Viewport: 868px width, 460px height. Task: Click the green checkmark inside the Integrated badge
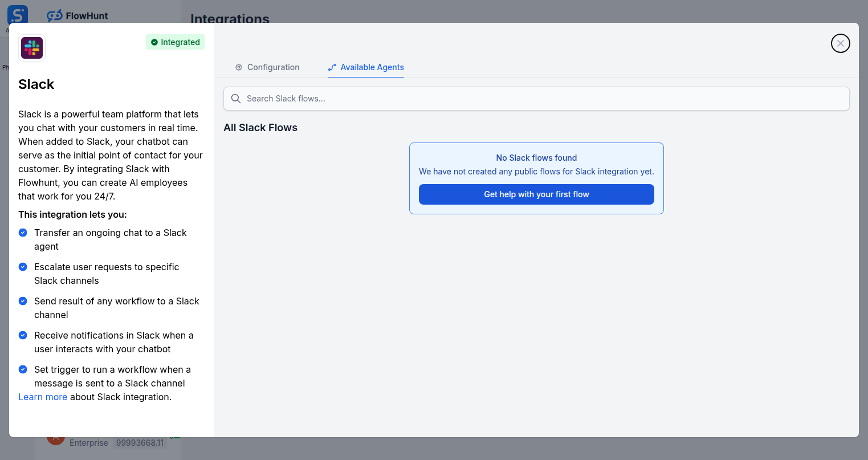(154, 42)
